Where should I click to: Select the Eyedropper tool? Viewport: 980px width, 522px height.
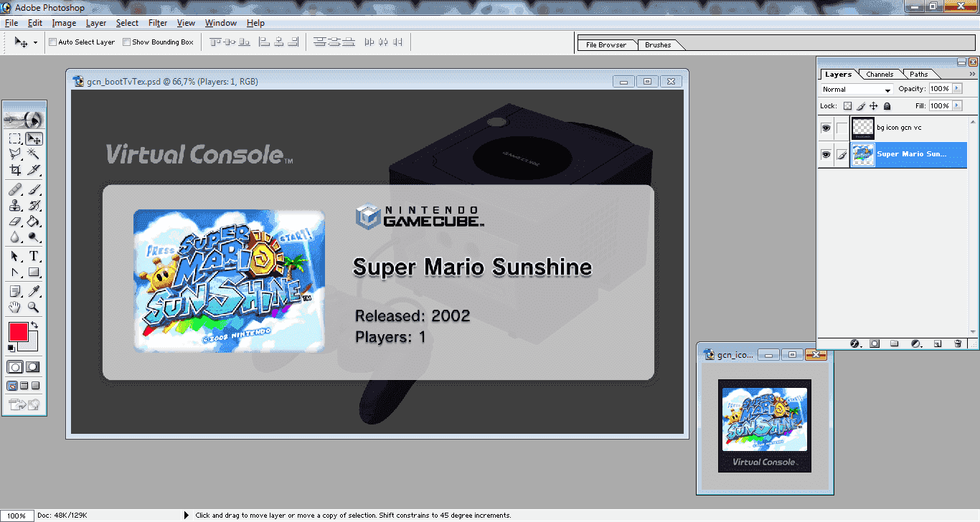tap(34, 292)
